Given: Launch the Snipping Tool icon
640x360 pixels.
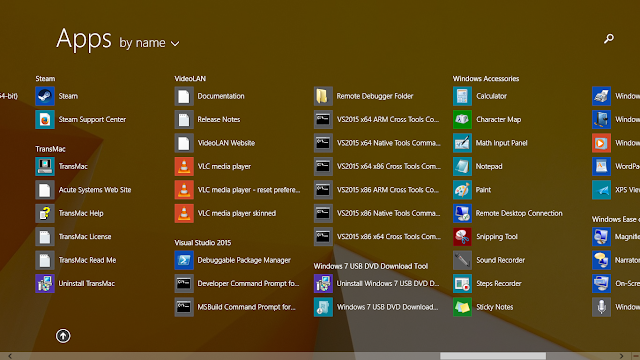Looking at the screenshot, I should coord(462,237).
